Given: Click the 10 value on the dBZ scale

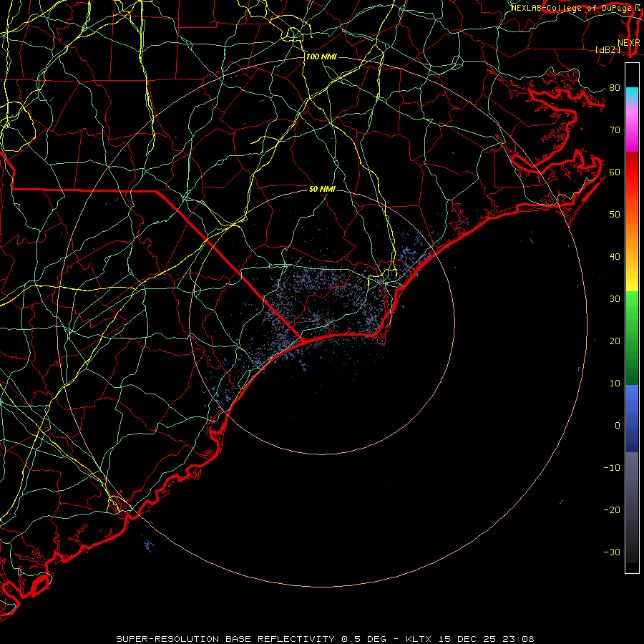Looking at the screenshot, I should pyautogui.click(x=615, y=384).
